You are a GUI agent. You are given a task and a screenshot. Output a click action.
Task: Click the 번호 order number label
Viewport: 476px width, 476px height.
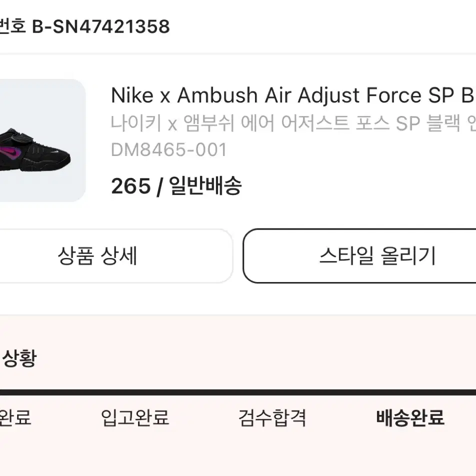[x=13, y=26]
